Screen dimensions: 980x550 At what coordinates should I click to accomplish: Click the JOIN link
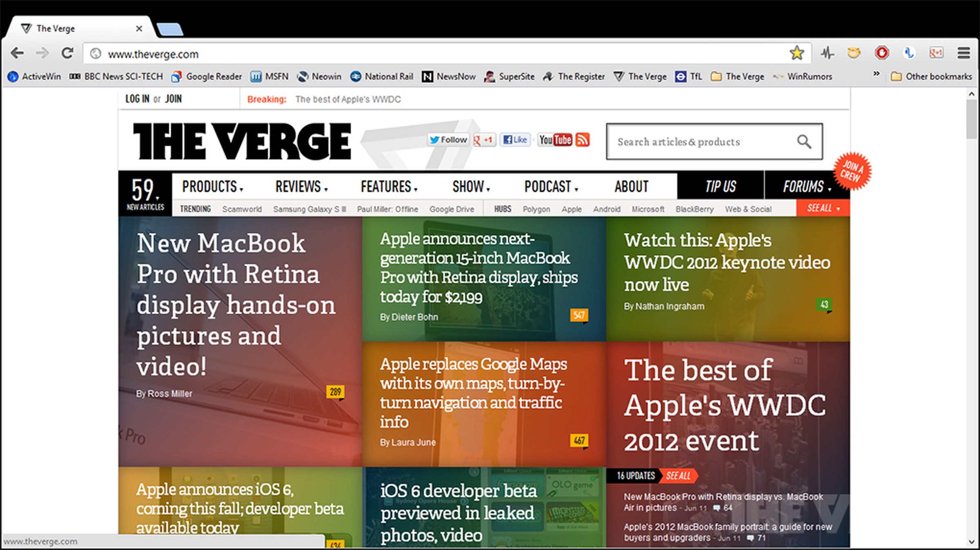tap(173, 99)
